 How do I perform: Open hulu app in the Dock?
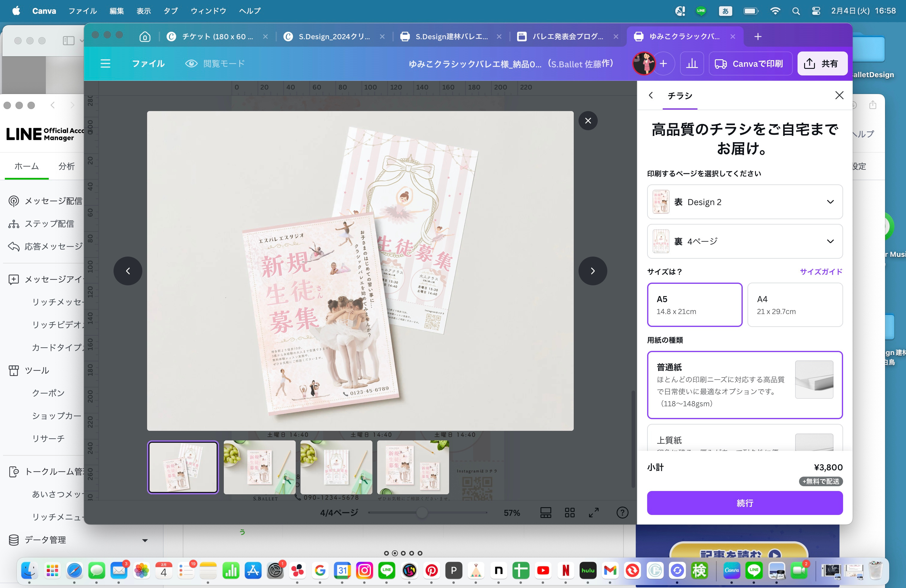pos(588,571)
